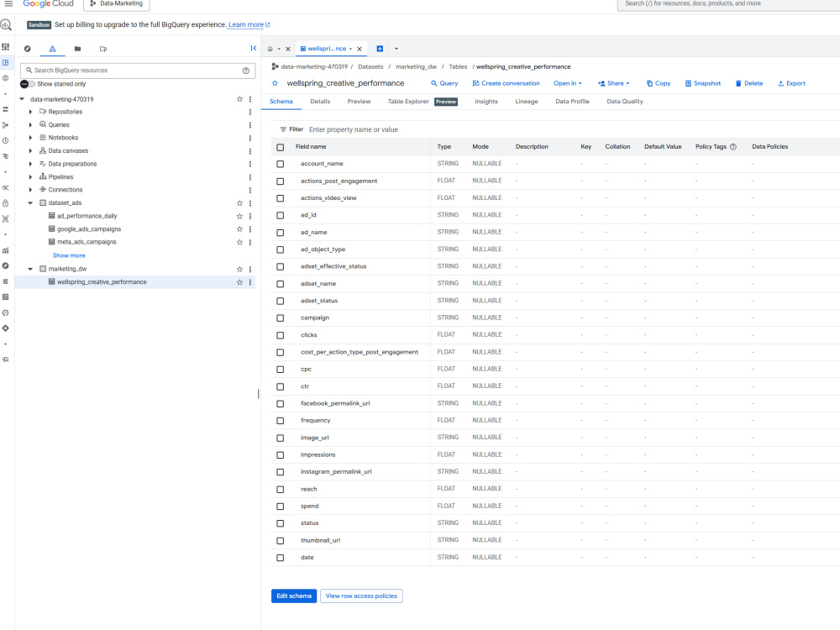Viewport: 840px width, 630px height.
Task: Open actions menu for Repositories
Action: 250,112
